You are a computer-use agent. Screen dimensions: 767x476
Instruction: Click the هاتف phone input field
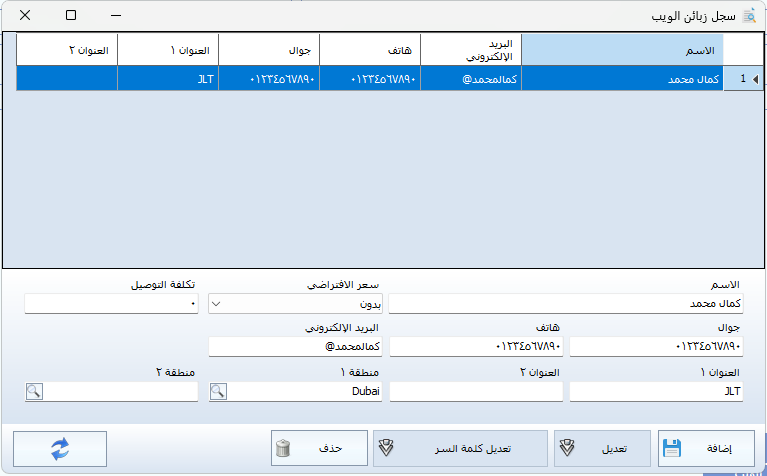pos(476,347)
